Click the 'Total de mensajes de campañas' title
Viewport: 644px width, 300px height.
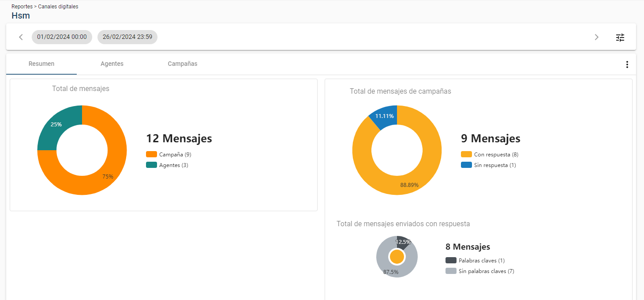pyautogui.click(x=401, y=91)
